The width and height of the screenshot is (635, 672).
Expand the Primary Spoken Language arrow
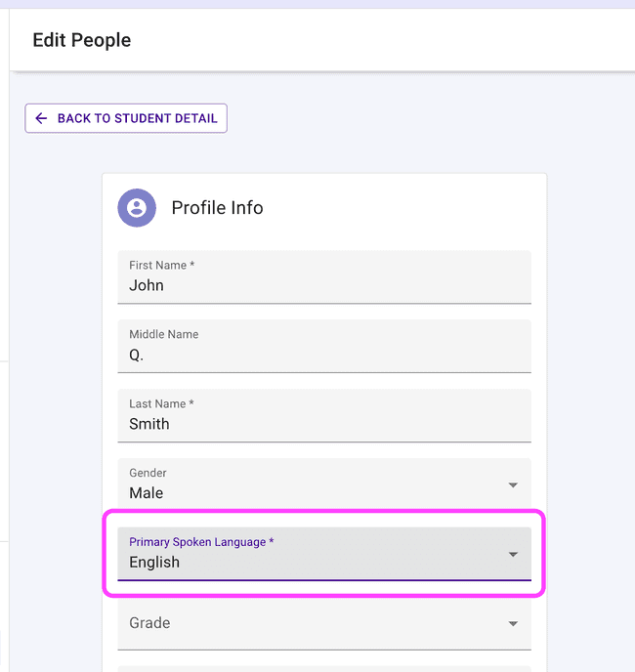(513, 555)
